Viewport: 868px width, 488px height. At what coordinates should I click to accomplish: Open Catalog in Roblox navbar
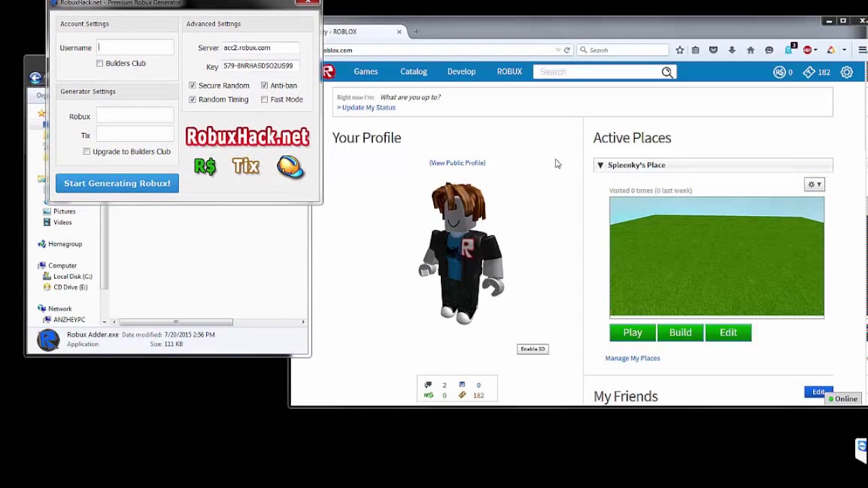coord(414,72)
